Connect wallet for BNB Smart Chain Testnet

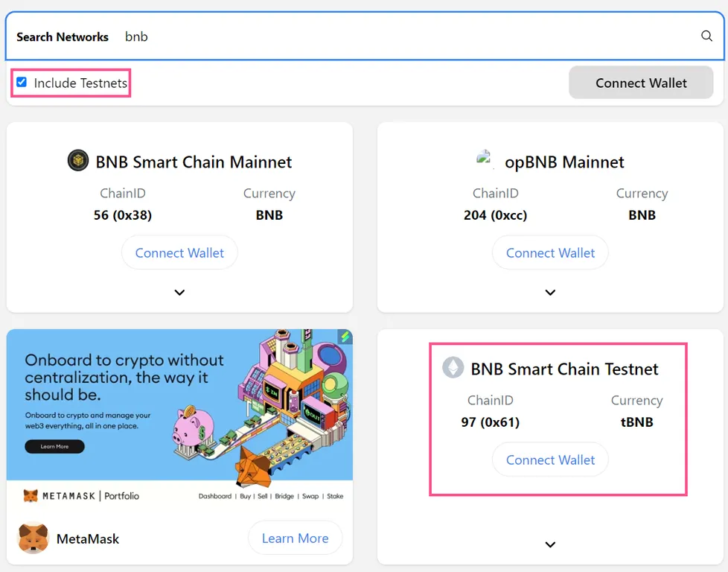pos(550,460)
